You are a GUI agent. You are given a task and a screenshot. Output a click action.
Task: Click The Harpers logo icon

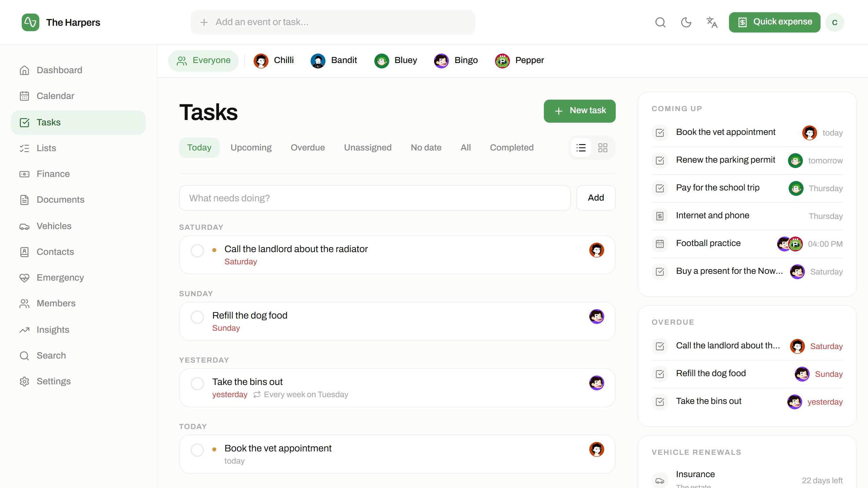31,22
